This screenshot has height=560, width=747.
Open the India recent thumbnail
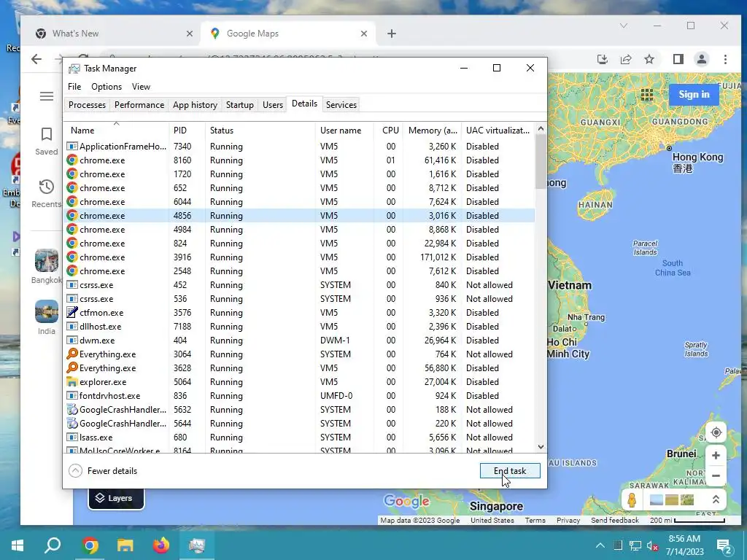pyautogui.click(x=47, y=311)
